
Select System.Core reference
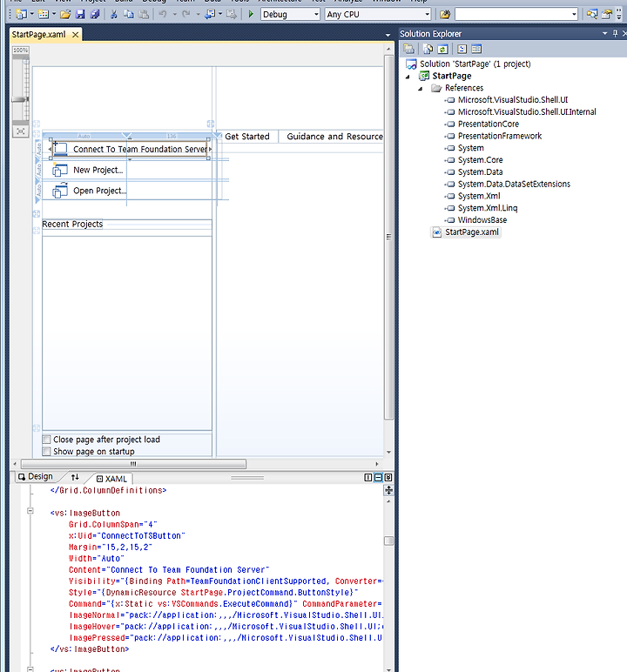coord(480,160)
